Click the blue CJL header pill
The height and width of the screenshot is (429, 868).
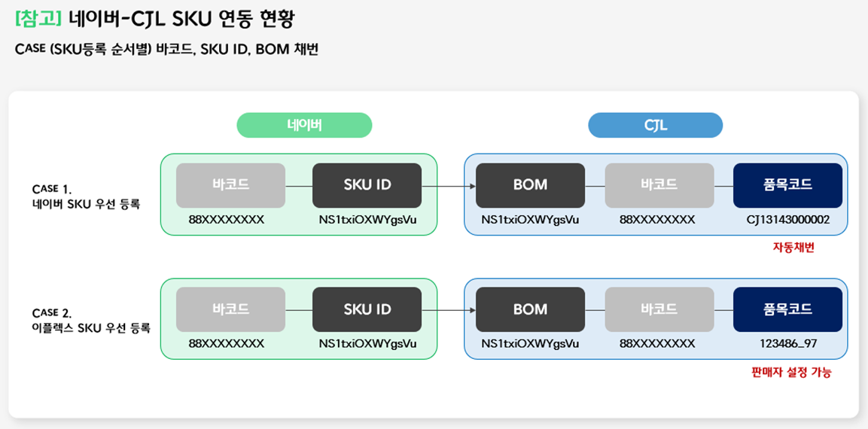655,126
